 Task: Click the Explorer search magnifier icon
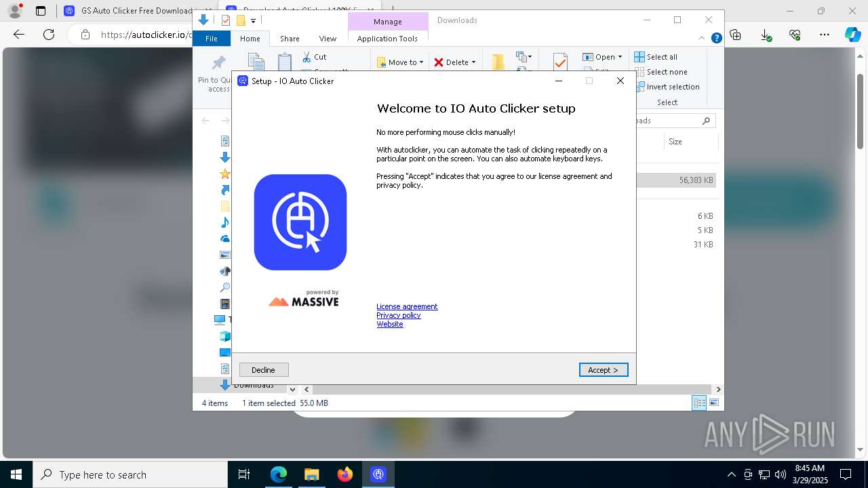click(x=706, y=121)
